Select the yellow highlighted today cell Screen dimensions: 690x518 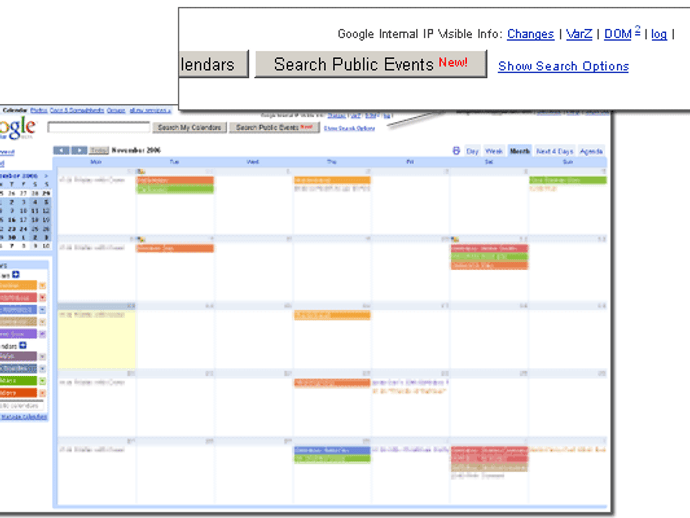[x=97, y=339]
